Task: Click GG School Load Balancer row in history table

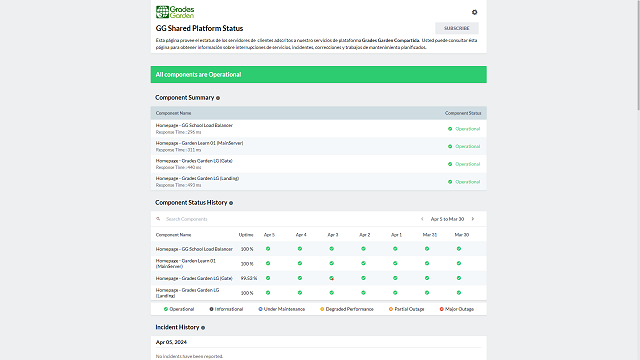Action: (318, 249)
